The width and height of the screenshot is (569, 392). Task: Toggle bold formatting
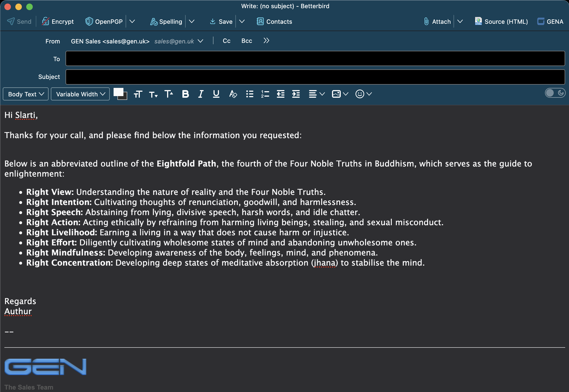coord(185,94)
